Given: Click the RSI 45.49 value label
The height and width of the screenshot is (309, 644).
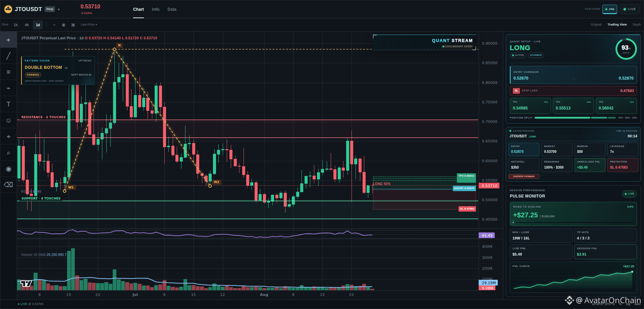Looking at the screenshot, I should point(487,235).
